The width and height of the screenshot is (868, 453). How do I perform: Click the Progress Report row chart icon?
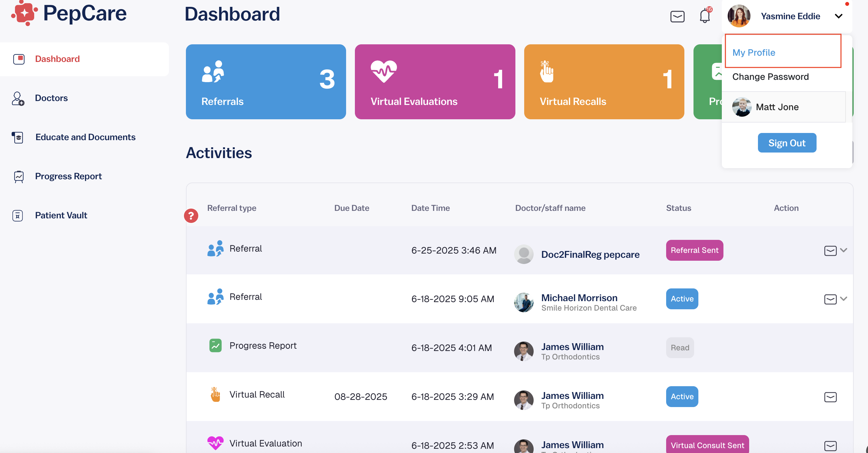[215, 345]
